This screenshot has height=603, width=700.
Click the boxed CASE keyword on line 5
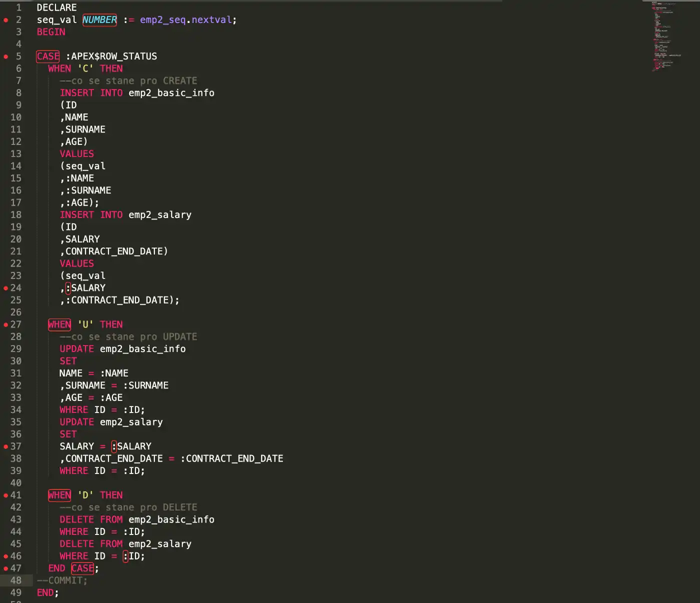(48, 56)
